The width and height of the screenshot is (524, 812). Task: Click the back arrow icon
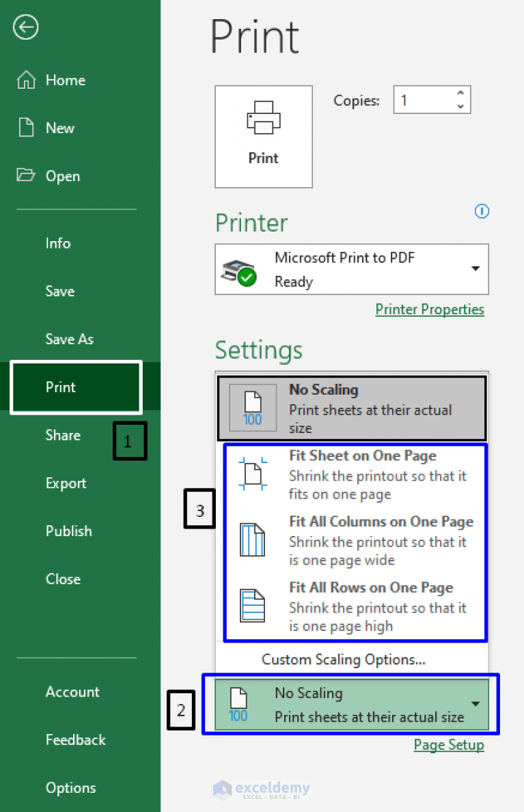point(25,27)
